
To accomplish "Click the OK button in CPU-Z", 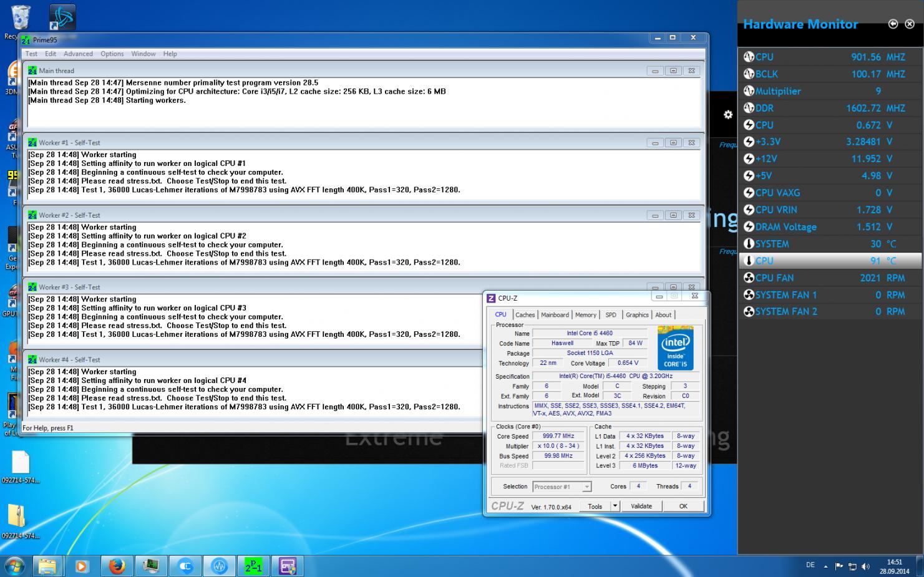I will pyautogui.click(x=683, y=507).
